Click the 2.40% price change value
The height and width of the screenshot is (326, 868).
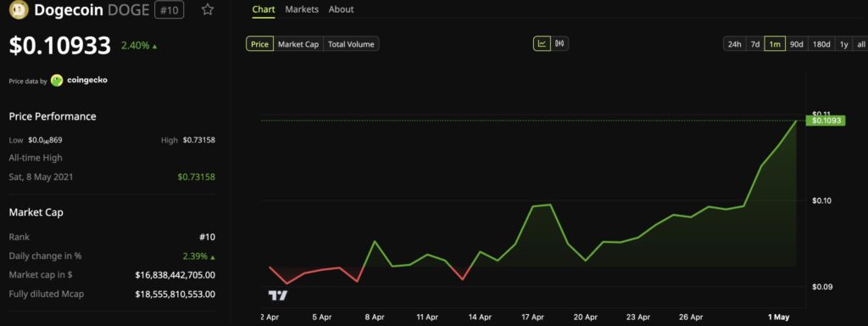tap(135, 46)
